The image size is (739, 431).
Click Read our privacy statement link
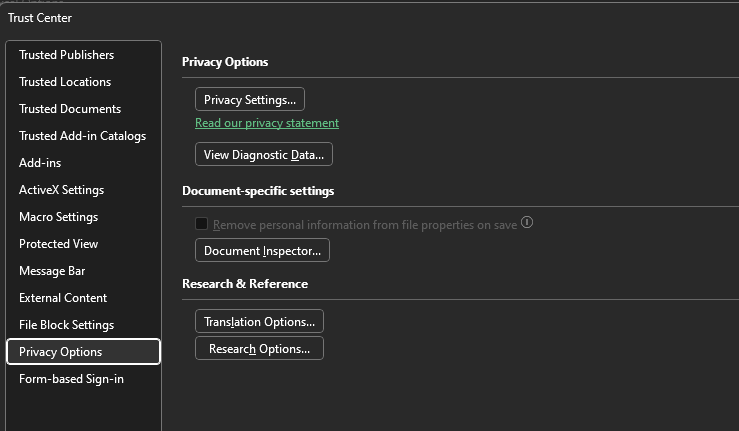point(267,123)
